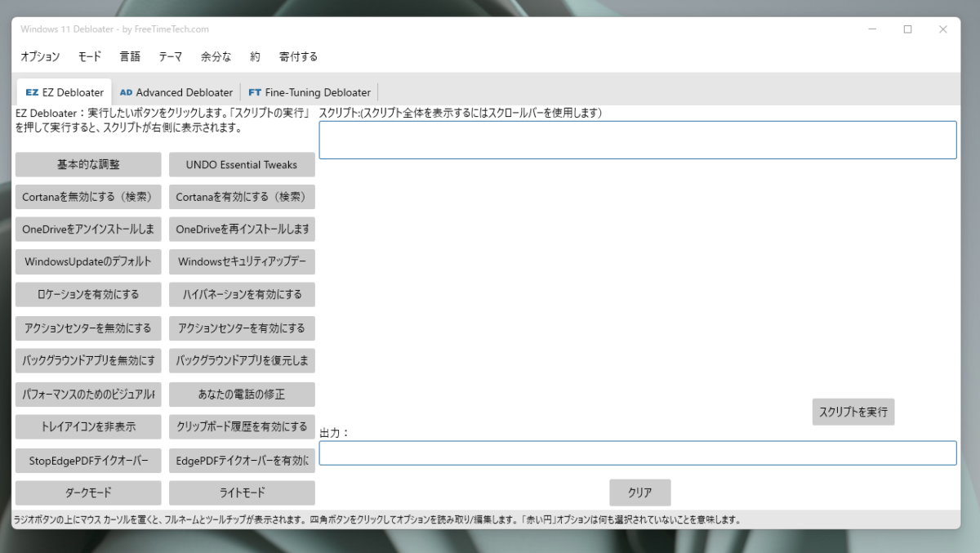Viewport: 980px width, 553px height.
Task: Run script with スクリプトを実行 button
Action: coord(853,413)
